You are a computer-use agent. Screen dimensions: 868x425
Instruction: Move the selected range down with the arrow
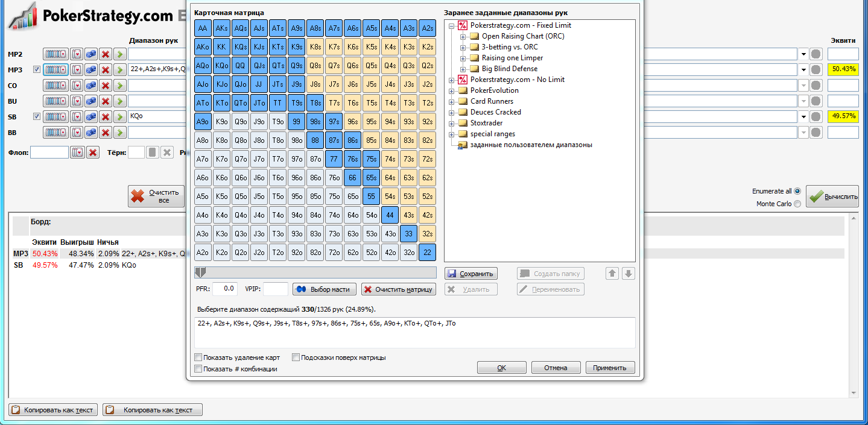(x=629, y=274)
